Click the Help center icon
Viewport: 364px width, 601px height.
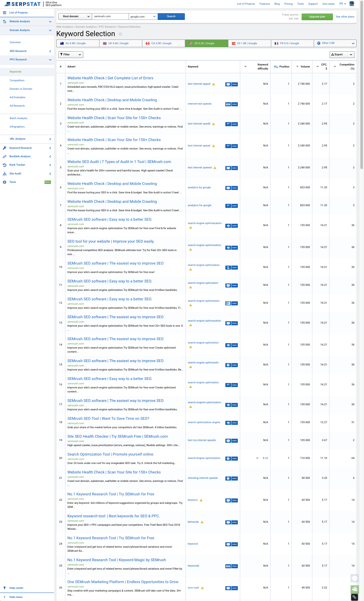pyautogui.click(x=4, y=588)
